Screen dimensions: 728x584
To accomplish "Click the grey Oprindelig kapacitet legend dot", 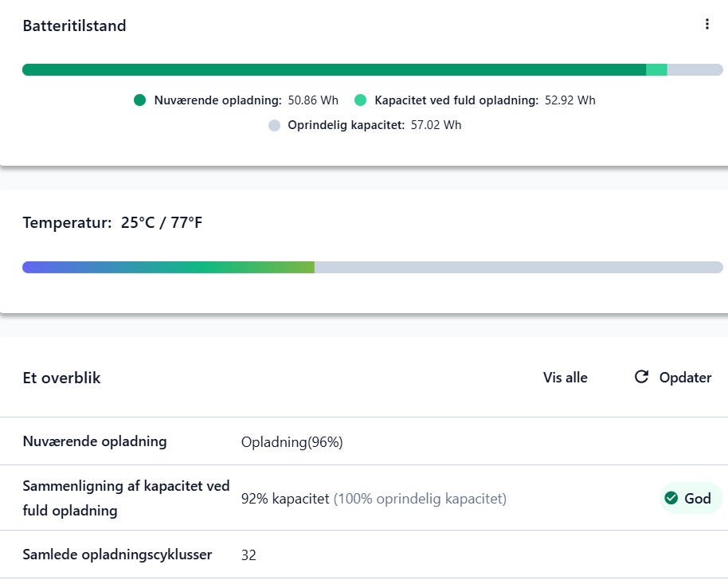I will pyautogui.click(x=274, y=125).
